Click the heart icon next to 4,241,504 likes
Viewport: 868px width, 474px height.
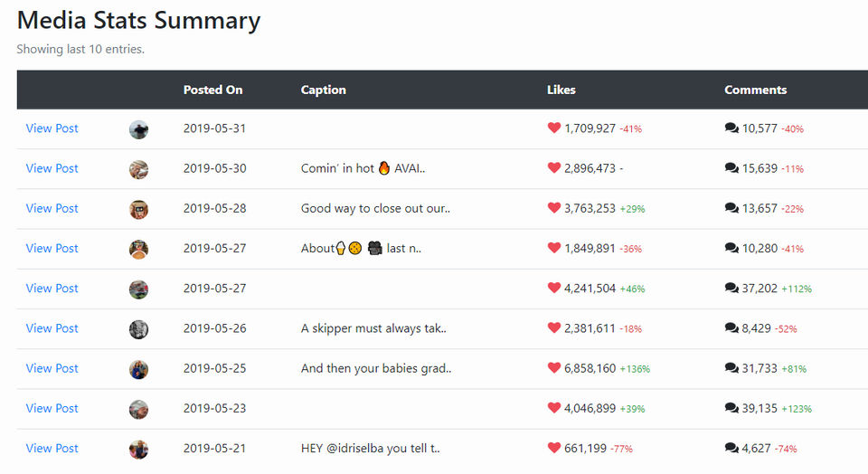[x=554, y=289]
